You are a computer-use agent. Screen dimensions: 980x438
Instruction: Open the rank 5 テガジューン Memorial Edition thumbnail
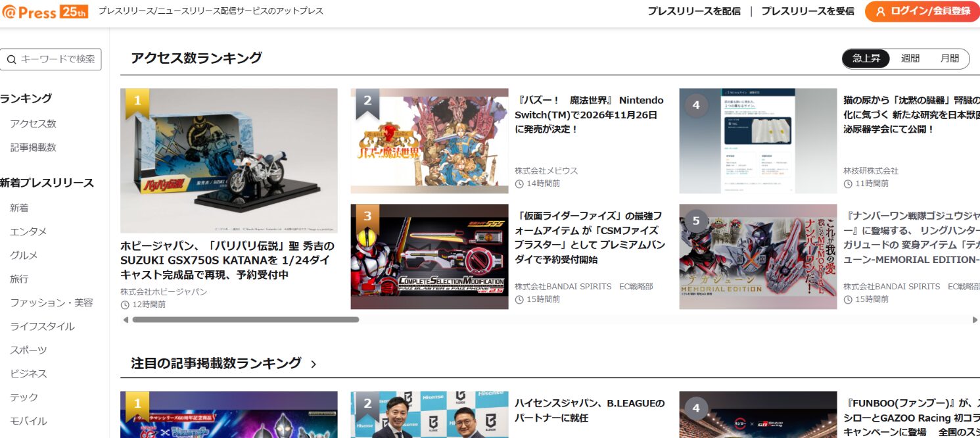click(758, 256)
